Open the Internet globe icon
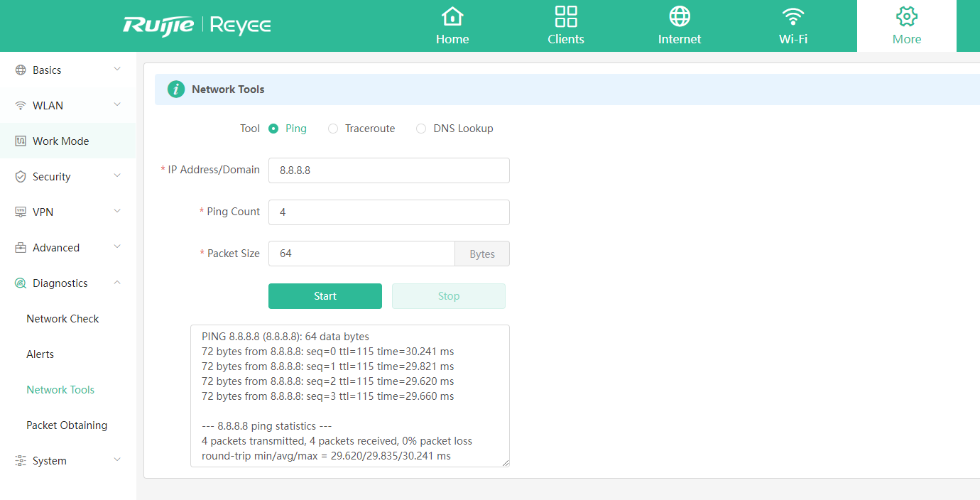Screen dimensions: 980x500 click(x=680, y=16)
